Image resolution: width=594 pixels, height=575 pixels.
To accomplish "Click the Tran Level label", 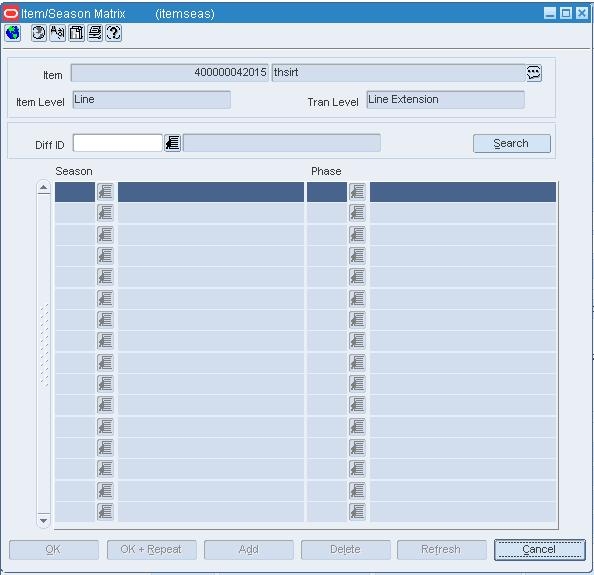I will click(333, 102).
